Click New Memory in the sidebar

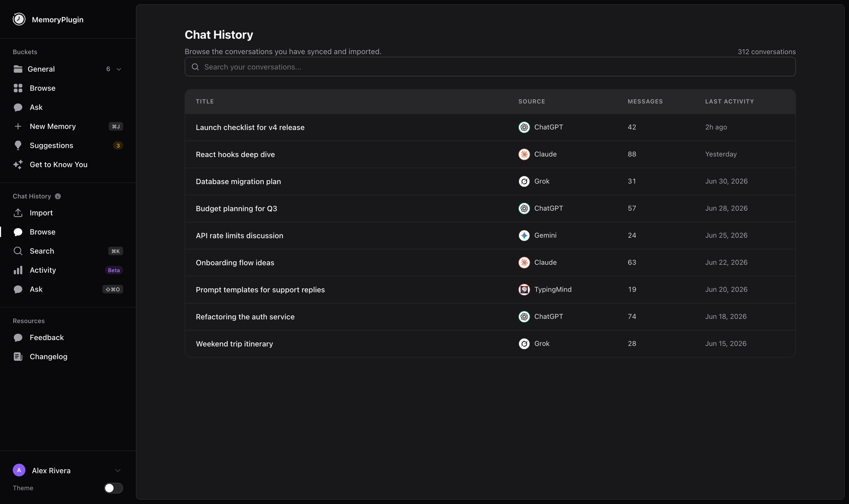pyautogui.click(x=68, y=126)
